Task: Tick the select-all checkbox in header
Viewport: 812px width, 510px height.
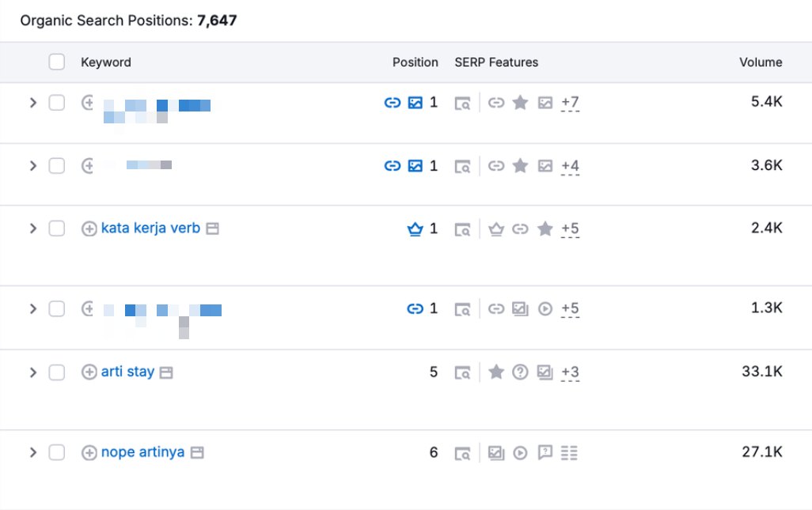Action: pyautogui.click(x=57, y=62)
